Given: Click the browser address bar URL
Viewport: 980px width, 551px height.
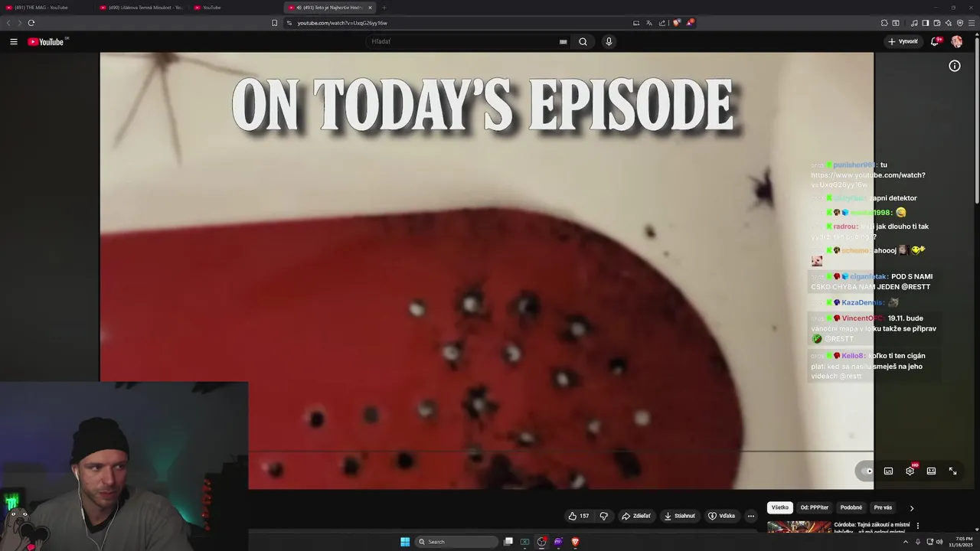Looking at the screenshot, I should click(x=342, y=23).
